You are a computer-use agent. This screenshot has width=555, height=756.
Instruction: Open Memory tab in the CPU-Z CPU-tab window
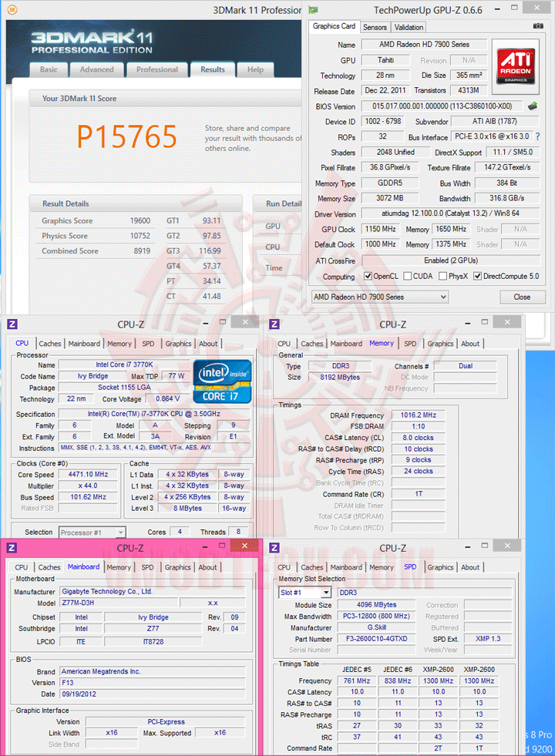pos(119,344)
